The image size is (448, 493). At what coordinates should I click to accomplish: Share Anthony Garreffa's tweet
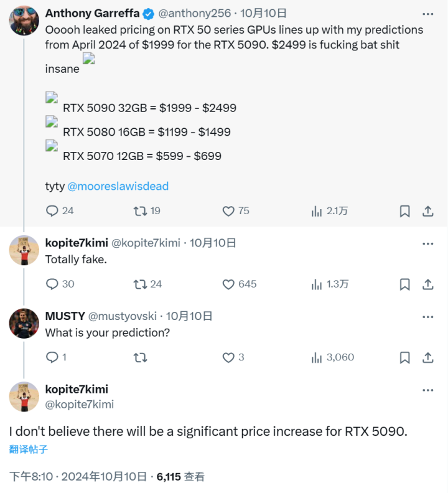click(x=428, y=211)
